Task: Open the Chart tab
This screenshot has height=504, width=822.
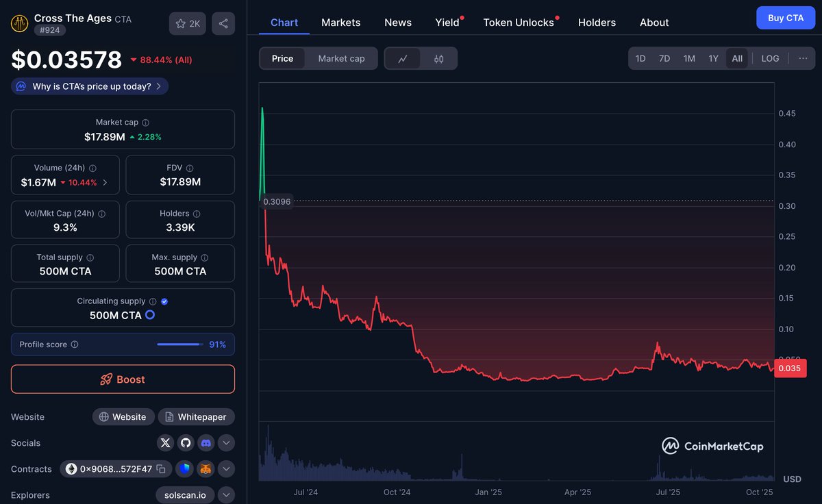Action: (x=284, y=23)
